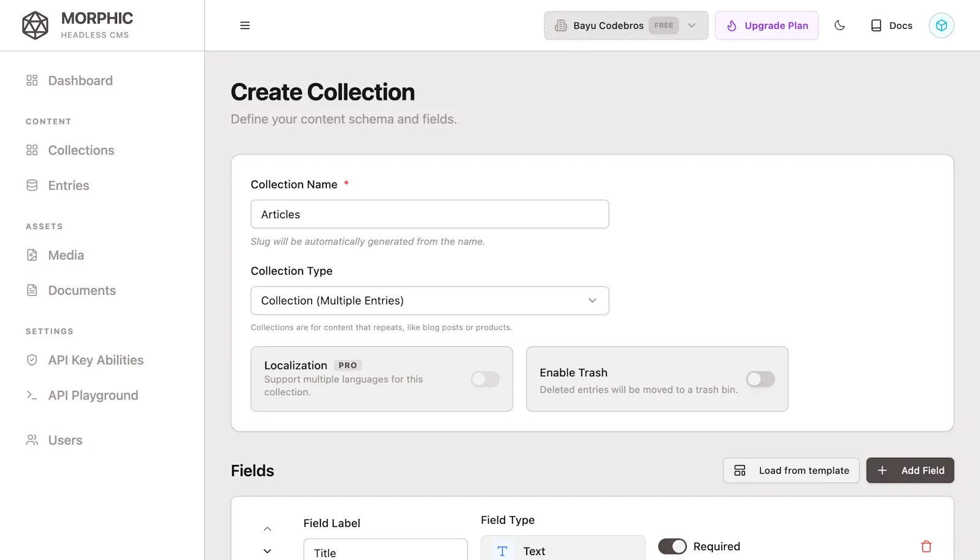Click the MORPHIC brand name text
Screen dimensions: 980x560
pyautogui.click(x=97, y=18)
